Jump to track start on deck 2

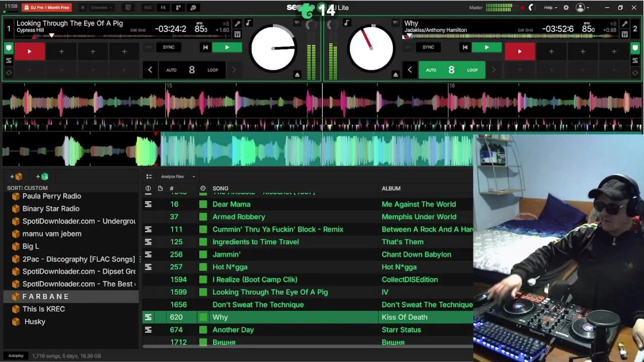(x=465, y=47)
